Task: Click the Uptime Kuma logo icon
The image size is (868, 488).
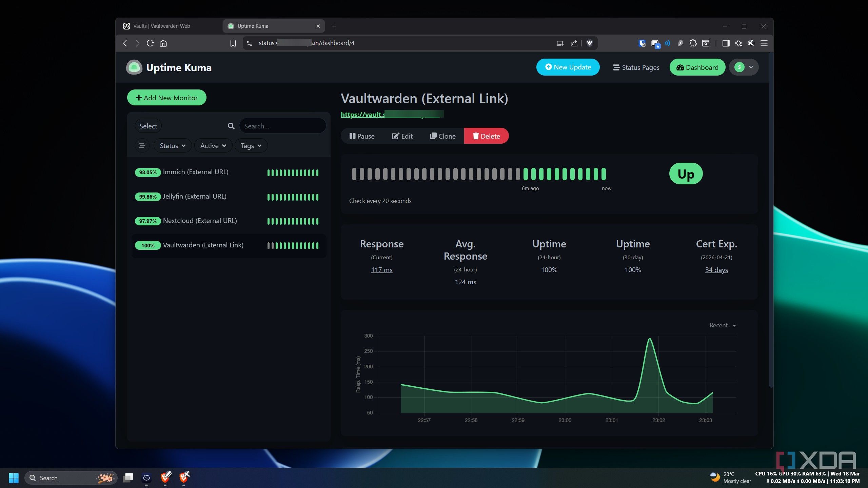Action: [x=134, y=67]
